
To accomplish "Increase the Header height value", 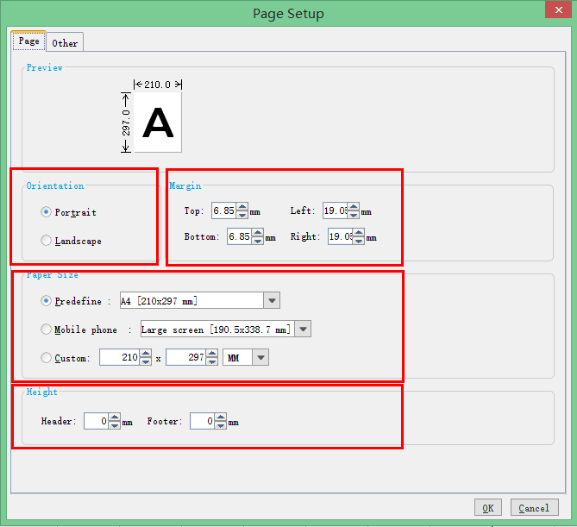I will pyautogui.click(x=115, y=417).
